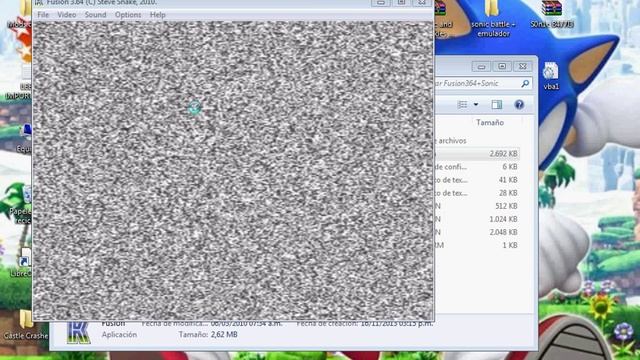Select the file row sized 1.024 KB
Screen dimensions: 640x360
pyautogui.click(x=478, y=219)
